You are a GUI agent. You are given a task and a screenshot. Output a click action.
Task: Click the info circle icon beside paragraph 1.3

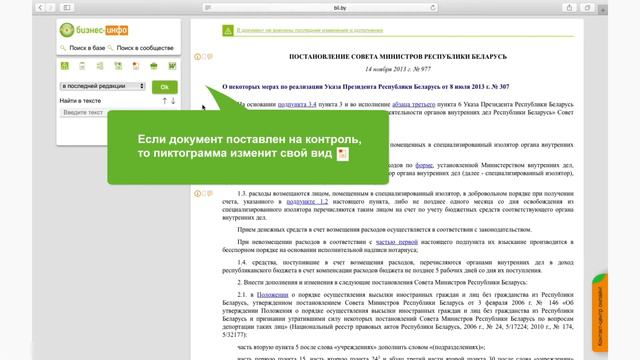click(x=198, y=193)
